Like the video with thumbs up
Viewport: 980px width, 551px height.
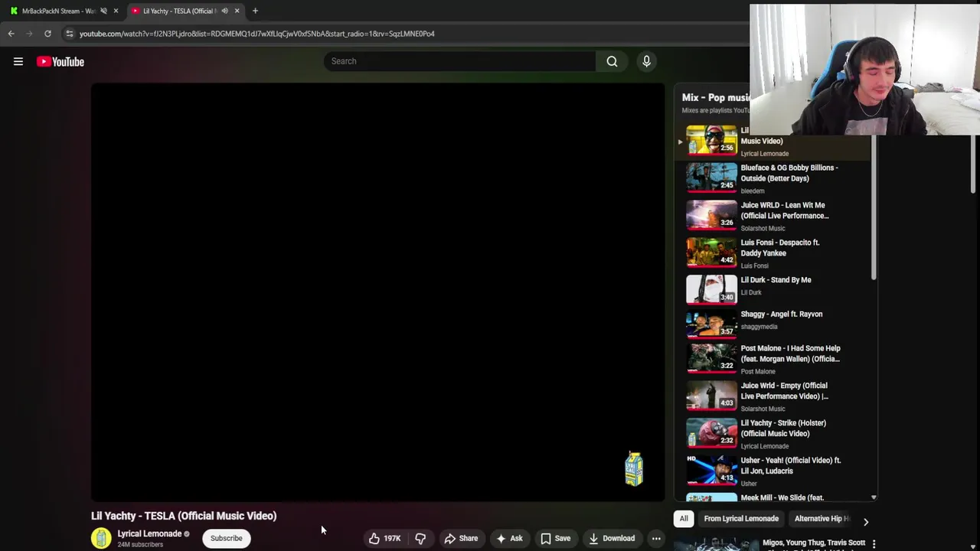click(x=384, y=539)
